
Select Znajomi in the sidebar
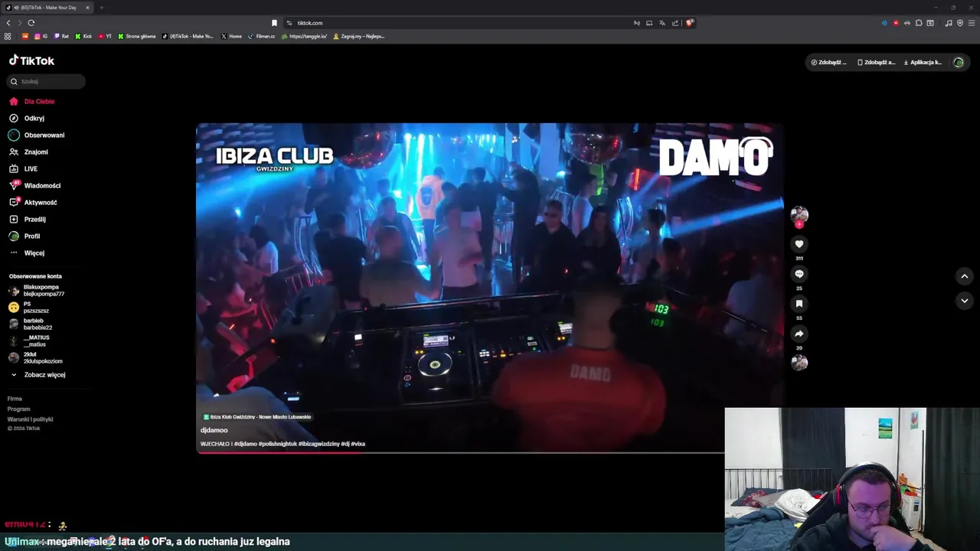pyautogui.click(x=28, y=152)
